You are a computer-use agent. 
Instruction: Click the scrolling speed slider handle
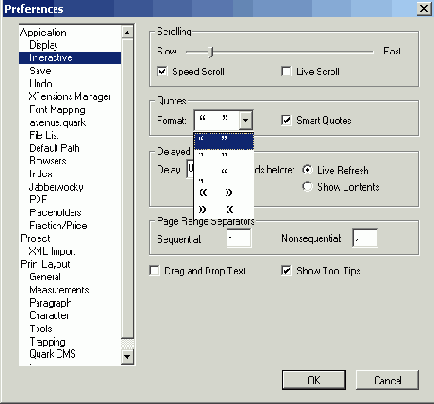(211, 52)
